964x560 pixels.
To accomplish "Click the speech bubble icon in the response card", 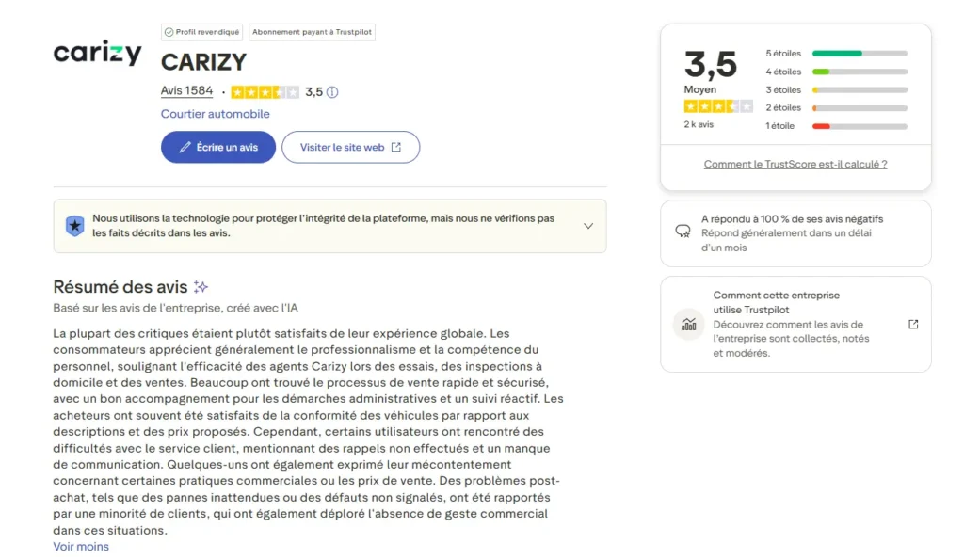I will tap(683, 229).
